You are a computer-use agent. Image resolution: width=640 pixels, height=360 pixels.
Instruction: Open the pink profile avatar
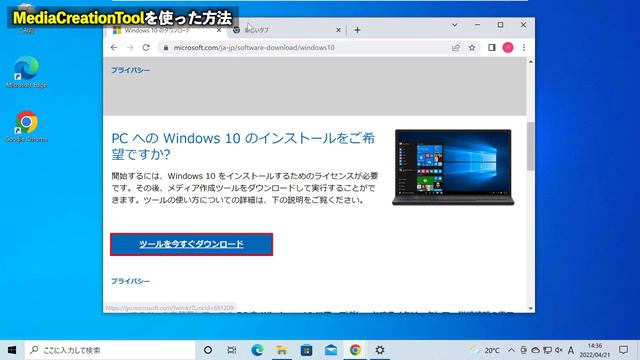508,48
